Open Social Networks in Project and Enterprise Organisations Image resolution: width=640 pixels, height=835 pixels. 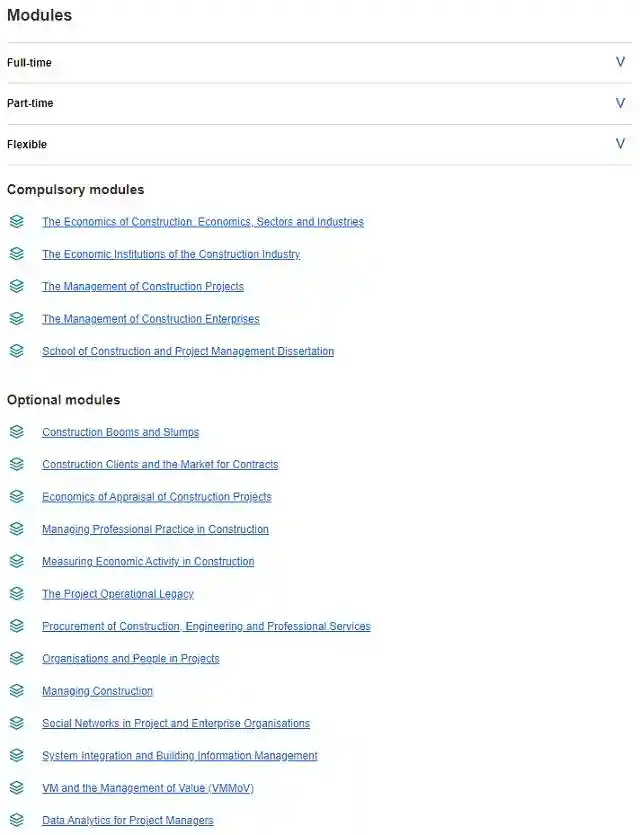point(176,723)
